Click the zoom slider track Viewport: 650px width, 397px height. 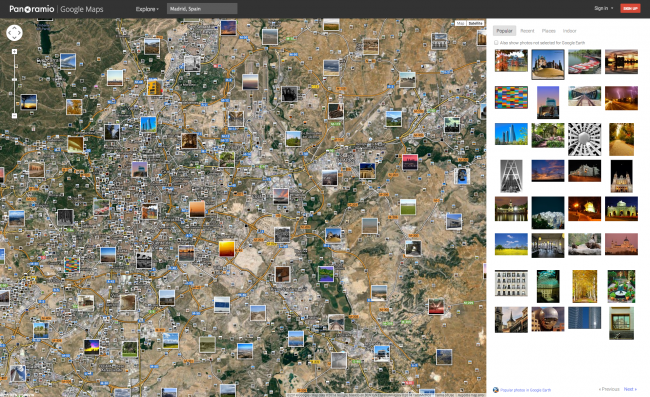point(15,83)
